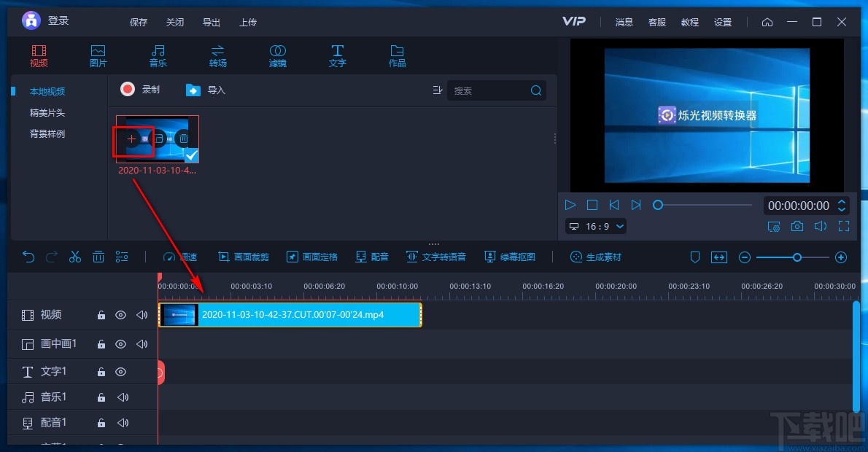Switch to the 文字 text tab
The width and height of the screenshot is (868, 452).
click(337, 56)
